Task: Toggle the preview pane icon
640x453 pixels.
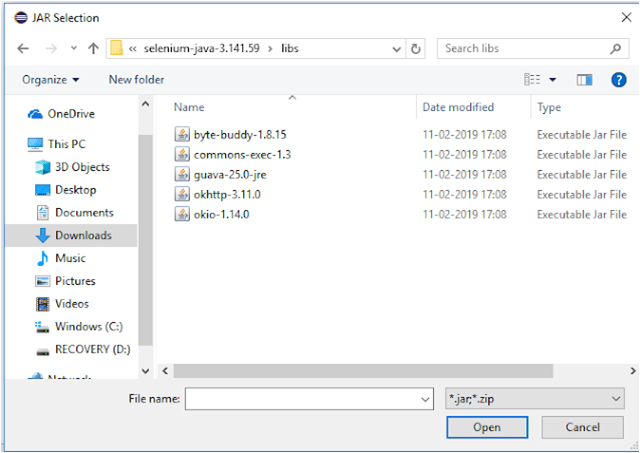Action: [x=585, y=79]
